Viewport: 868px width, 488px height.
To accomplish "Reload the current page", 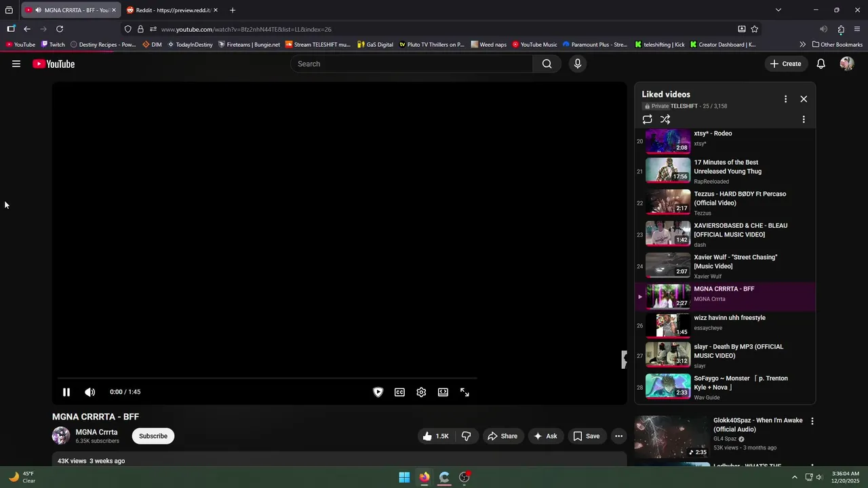I will click(x=60, y=29).
